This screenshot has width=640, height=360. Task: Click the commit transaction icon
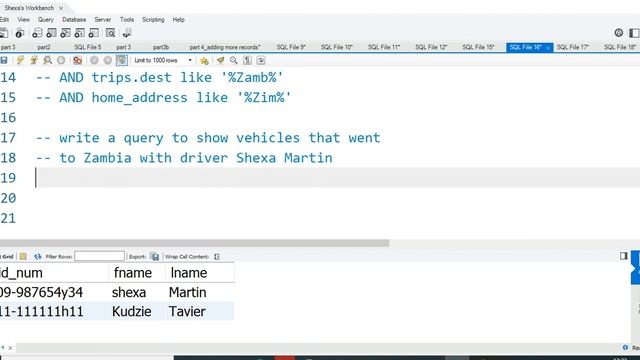[94, 60]
